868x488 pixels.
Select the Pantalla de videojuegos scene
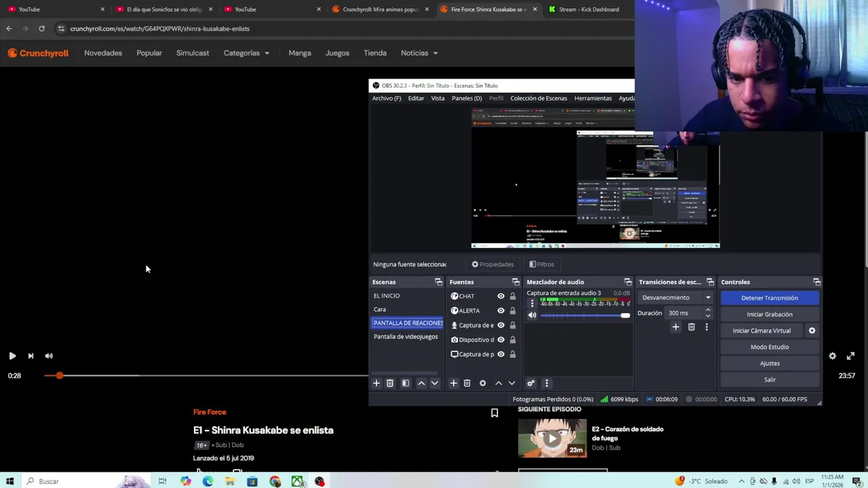pyautogui.click(x=407, y=337)
